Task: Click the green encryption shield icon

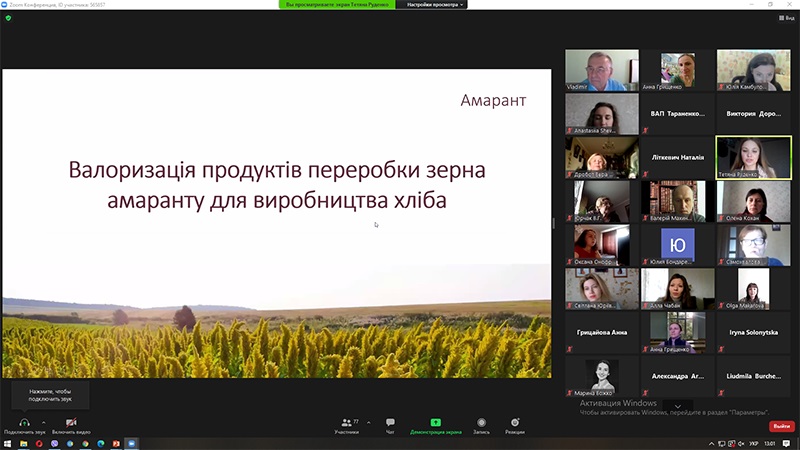Action: [8, 18]
